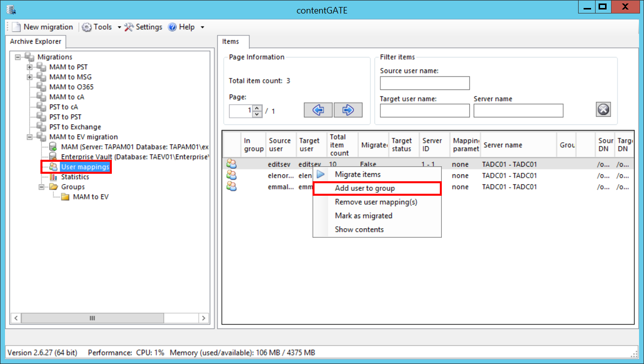Click the Statistics chart icon in tree
This screenshot has width=644, height=364.
click(x=53, y=177)
